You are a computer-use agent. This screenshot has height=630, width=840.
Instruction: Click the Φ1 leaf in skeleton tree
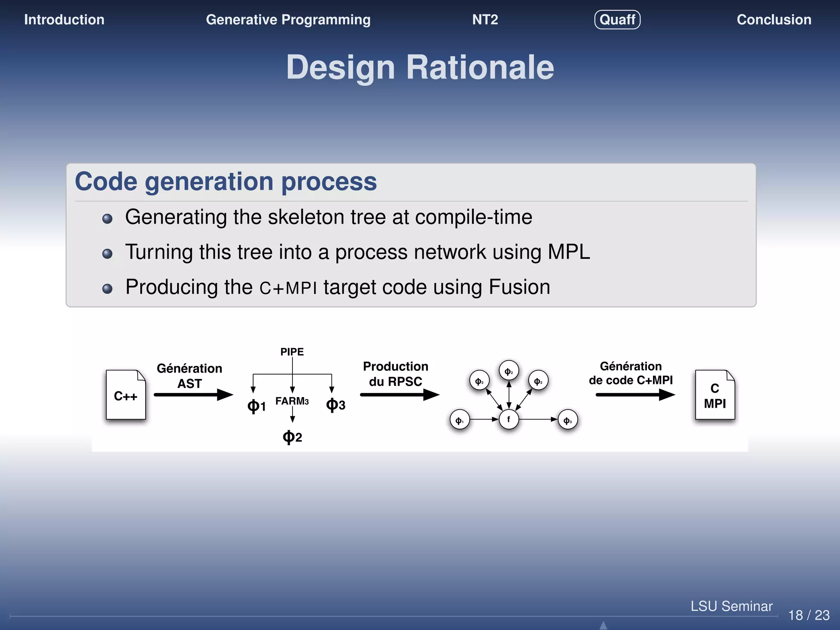[x=256, y=406]
